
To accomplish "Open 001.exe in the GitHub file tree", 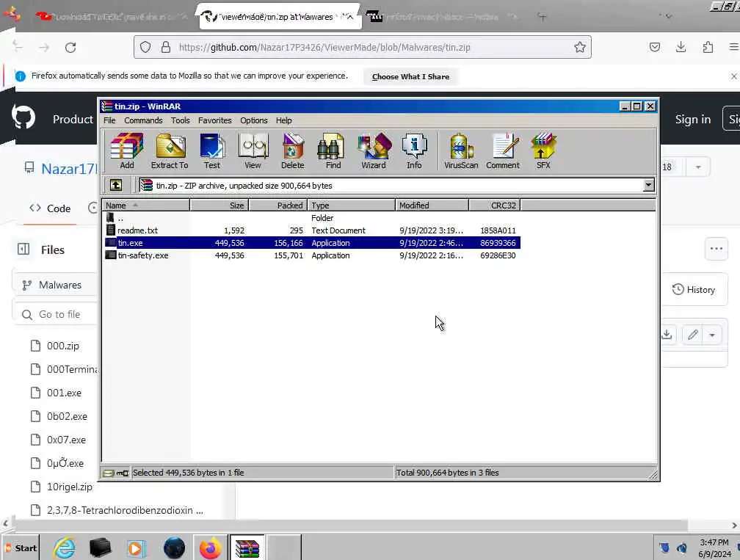I will [64, 393].
